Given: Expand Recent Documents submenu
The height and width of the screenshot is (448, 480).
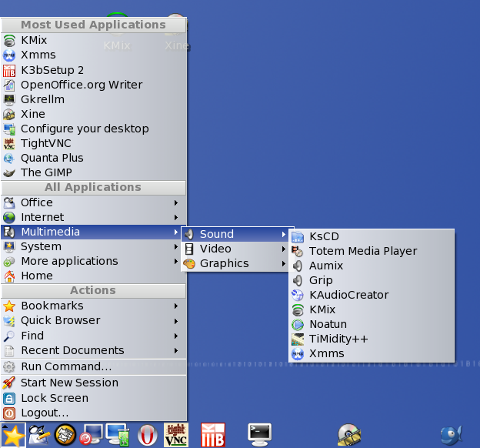Looking at the screenshot, I should [x=93, y=350].
